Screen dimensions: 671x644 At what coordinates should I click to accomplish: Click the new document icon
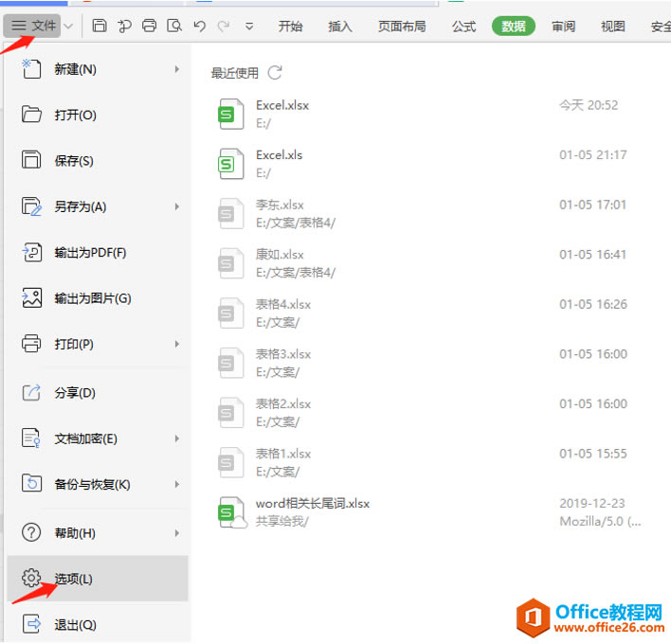pyautogui.click(x=31, y=69)
